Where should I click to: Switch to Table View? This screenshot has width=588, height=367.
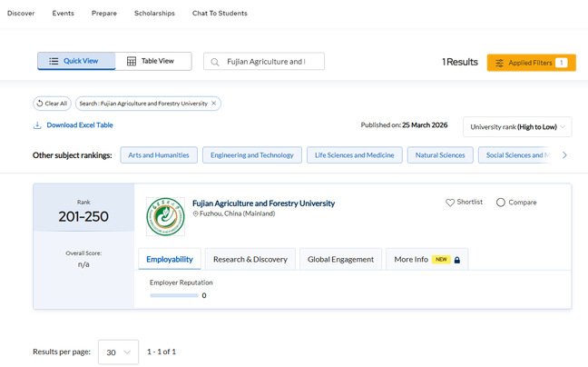tap(152, 61)
